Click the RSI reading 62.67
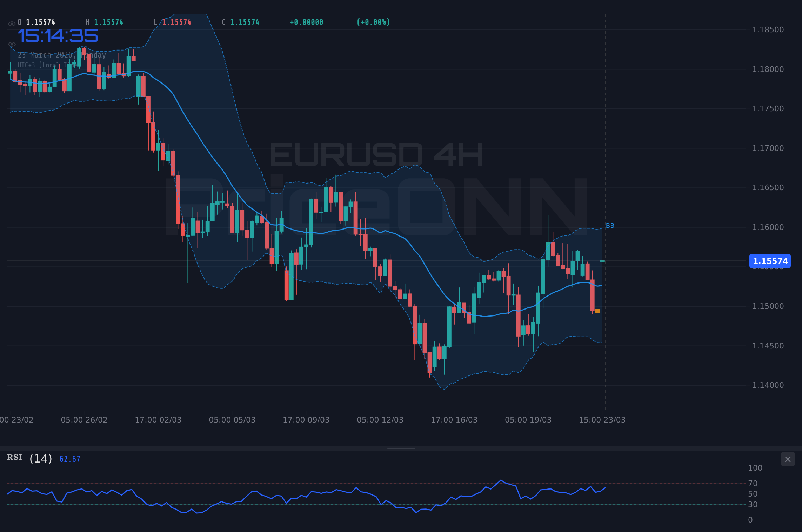The height and width of the screenshot is (532, 802). [x=69, y=459]
